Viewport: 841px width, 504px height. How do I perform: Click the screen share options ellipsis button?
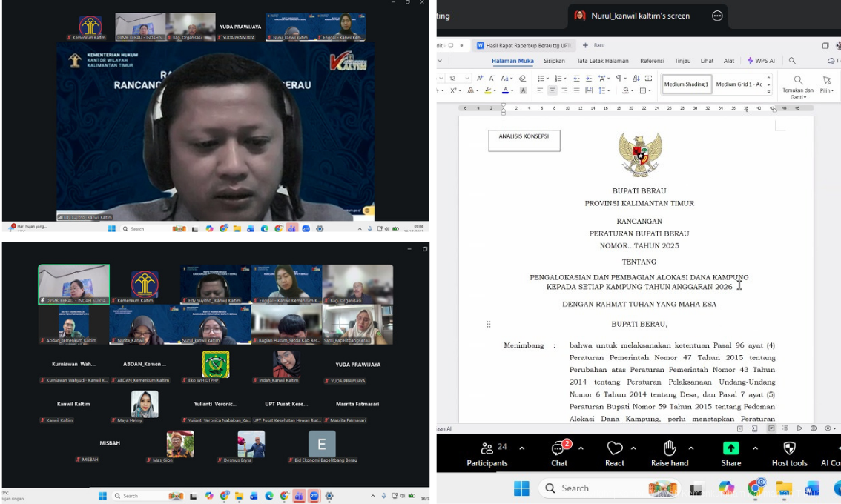717,16
